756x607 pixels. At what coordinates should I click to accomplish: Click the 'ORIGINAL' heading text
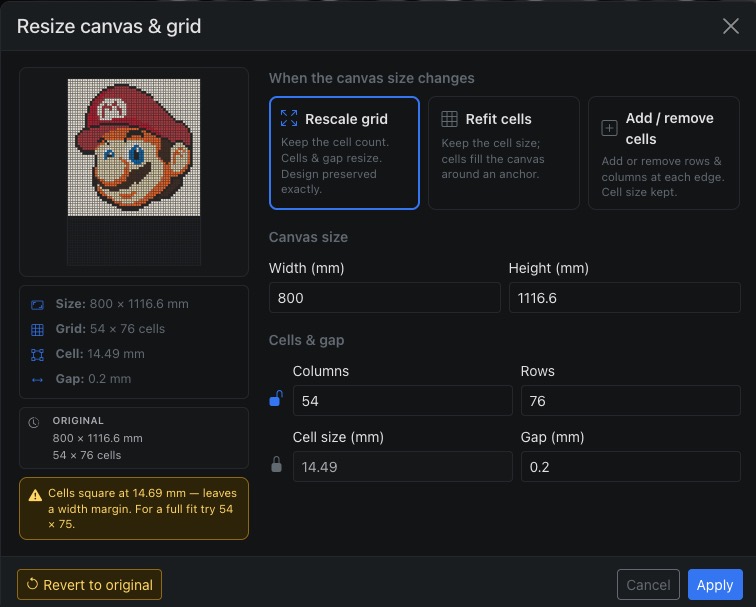pos(78,420)
